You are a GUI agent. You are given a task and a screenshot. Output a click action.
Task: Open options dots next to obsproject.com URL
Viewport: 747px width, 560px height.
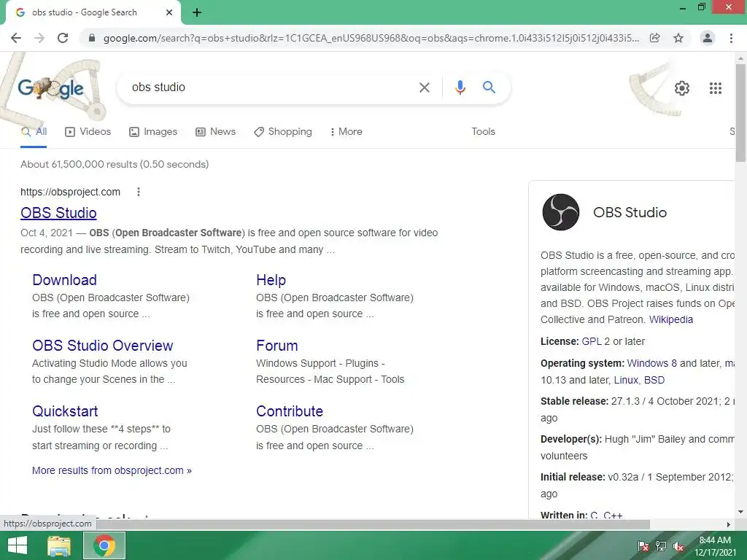139,192
